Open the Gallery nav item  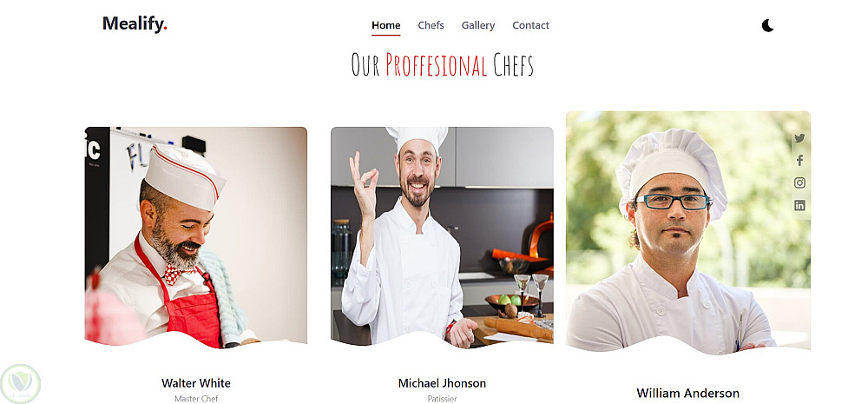tap(478, 25)
